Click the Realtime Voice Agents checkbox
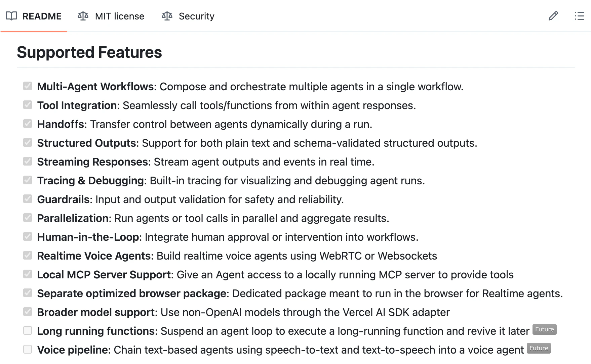591x364 pixels. coord(28,255)
